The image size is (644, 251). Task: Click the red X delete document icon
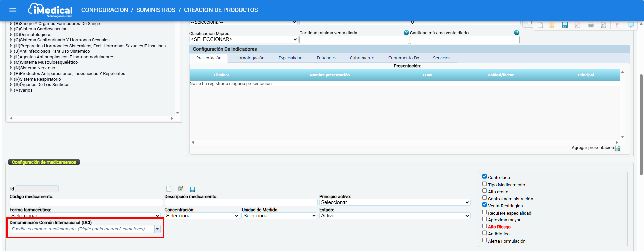tap(577, 25)
